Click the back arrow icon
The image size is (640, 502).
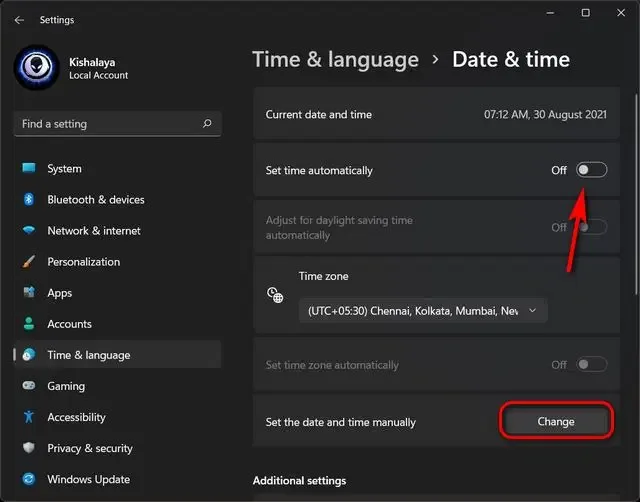click(19, 20)
